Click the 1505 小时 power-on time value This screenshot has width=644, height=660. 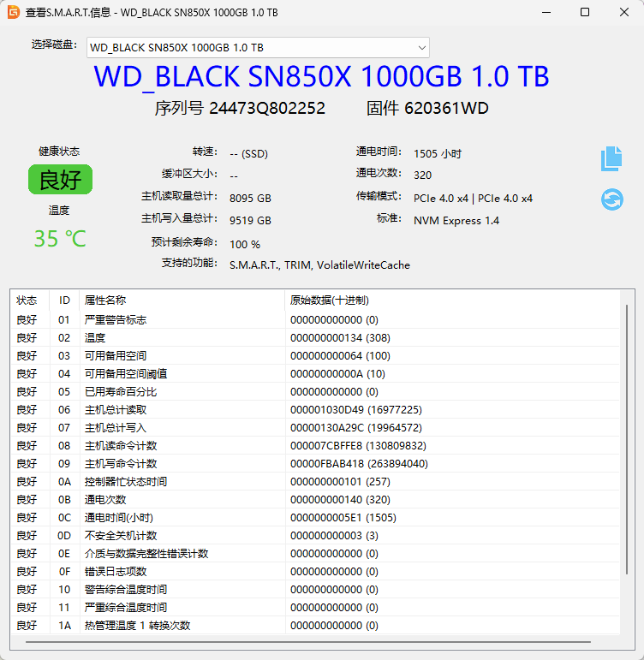pos(438,153)
